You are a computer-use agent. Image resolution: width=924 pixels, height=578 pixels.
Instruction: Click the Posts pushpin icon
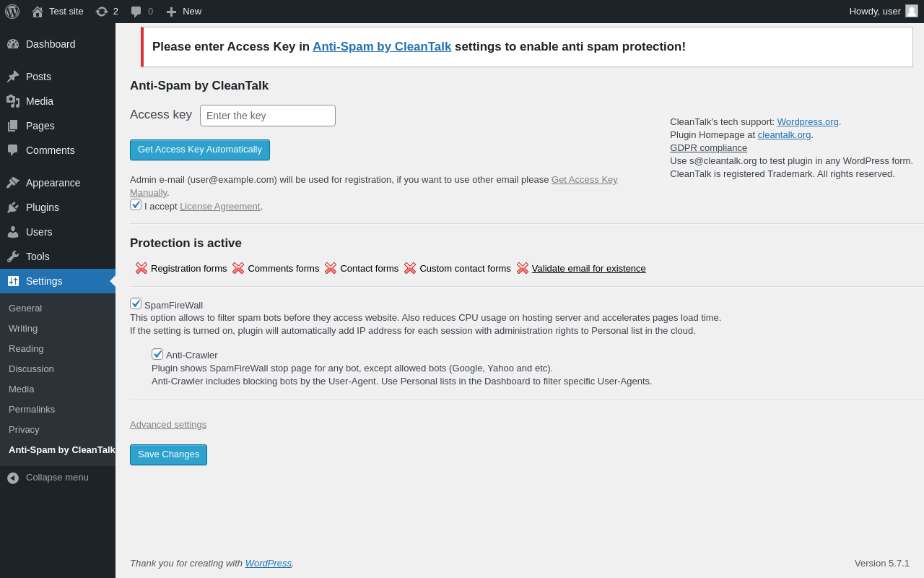click(x=13, y=77)
